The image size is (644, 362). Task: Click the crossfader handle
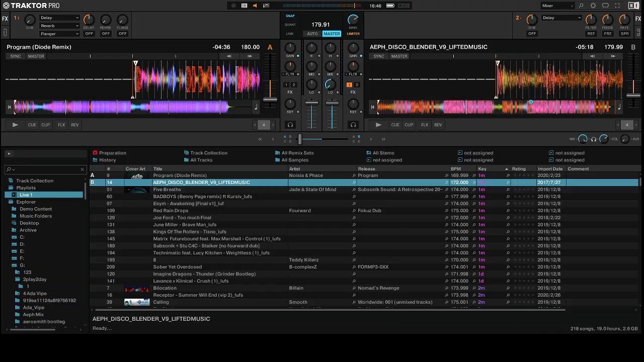click(300, 139)
